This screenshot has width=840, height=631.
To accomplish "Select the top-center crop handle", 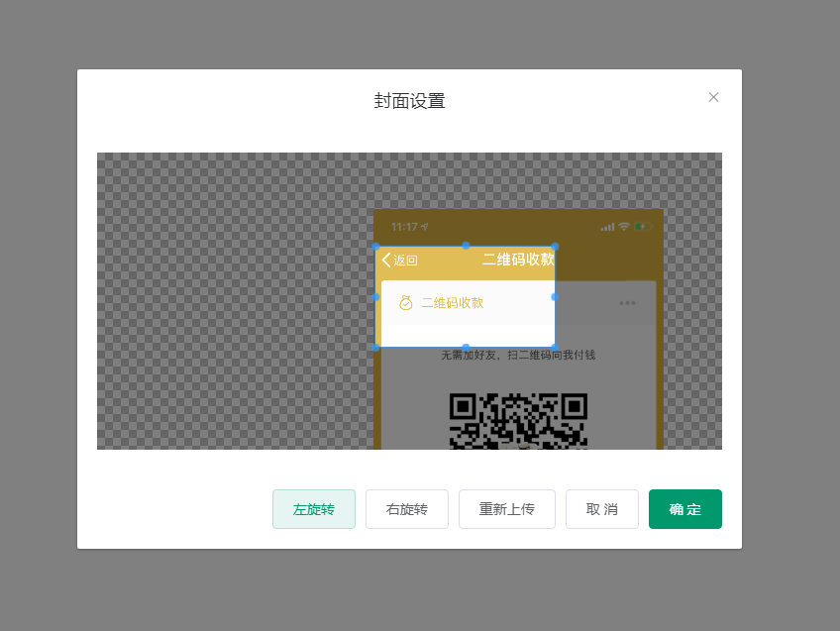I will (x=467, y=246).
